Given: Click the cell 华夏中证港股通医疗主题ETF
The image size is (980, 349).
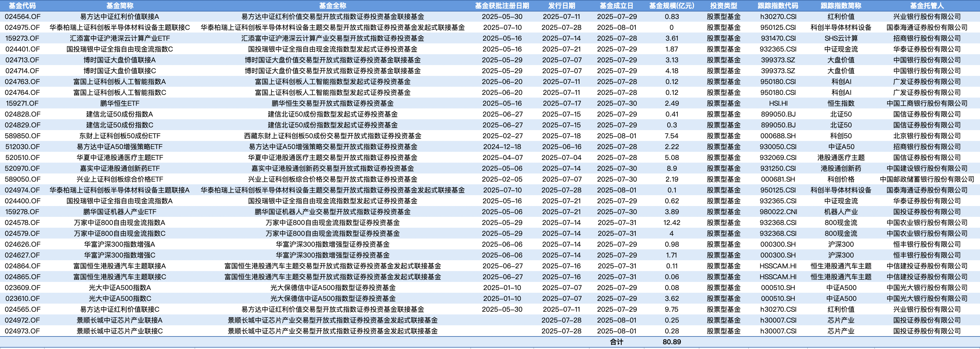Looking at the screenshot, I should pos(120,158).
